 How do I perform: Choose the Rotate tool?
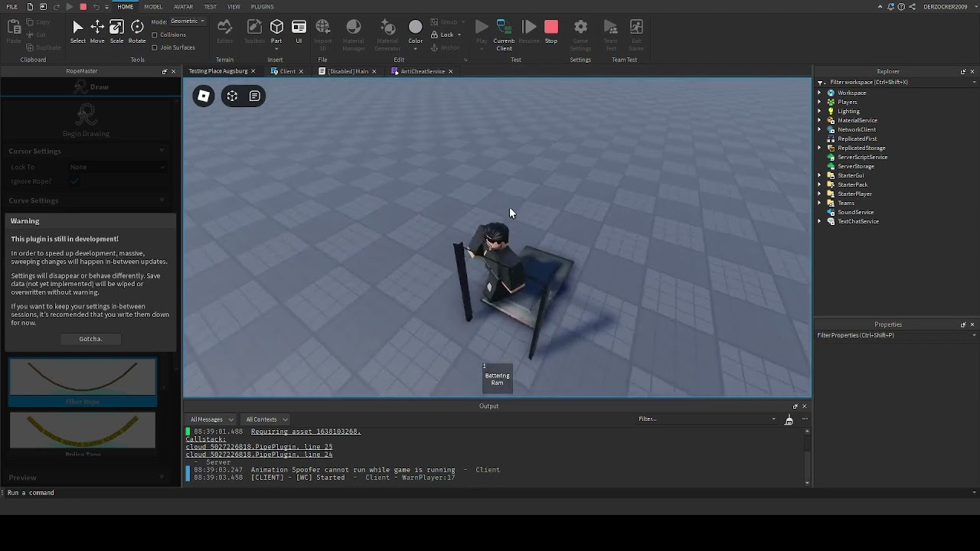(x=137, y=31)
